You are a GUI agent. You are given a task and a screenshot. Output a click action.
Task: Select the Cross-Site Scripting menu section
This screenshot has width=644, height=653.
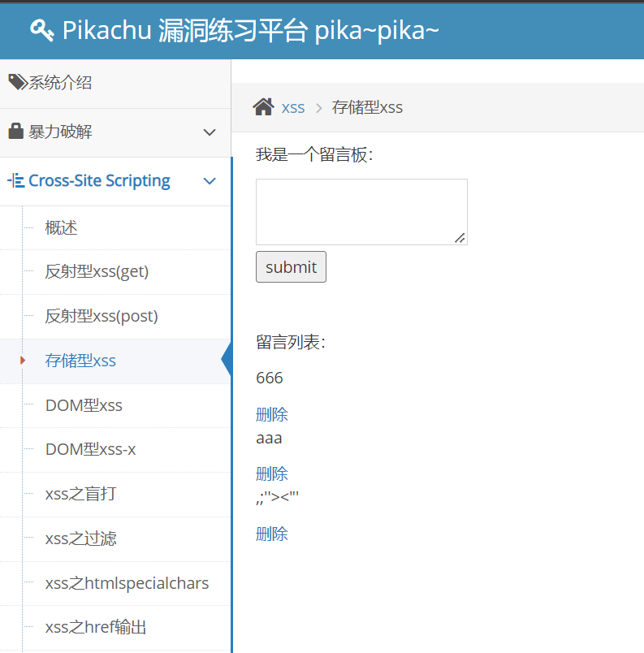(115, 182)
